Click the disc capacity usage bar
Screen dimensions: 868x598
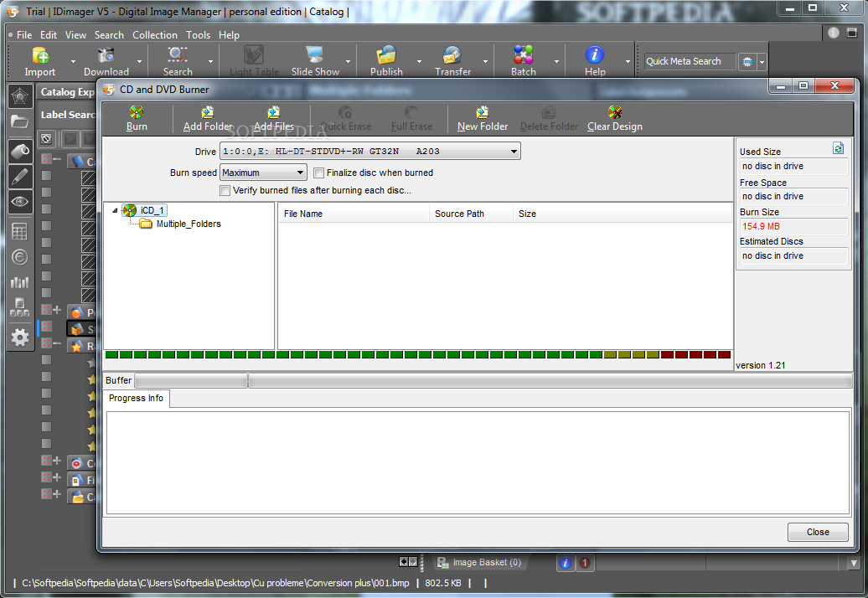click(418, 354)
